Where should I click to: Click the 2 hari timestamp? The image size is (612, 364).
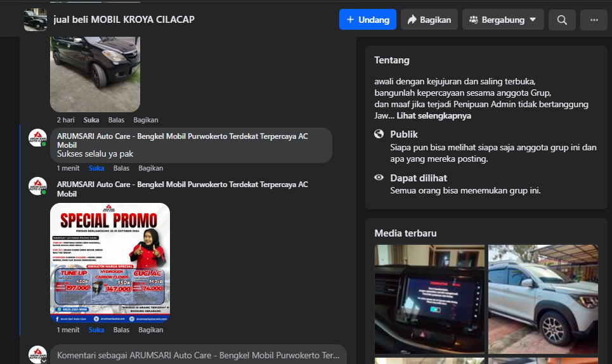click(x=65, y=120)
